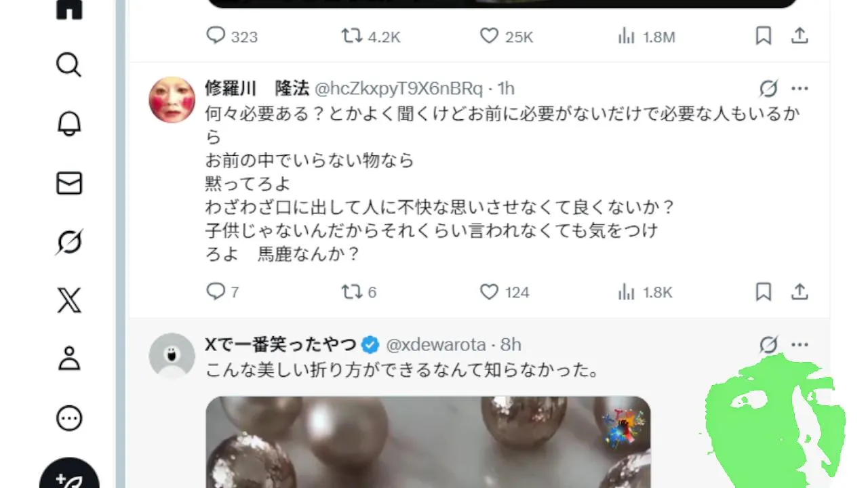Open Profile from the sidebar
Viewport: 868px width, 488px height.
(68, 359)
